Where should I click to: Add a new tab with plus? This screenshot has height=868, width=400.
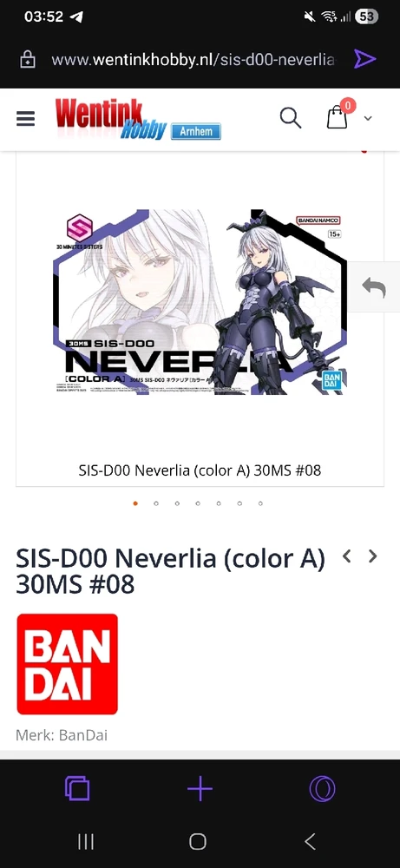point(200,788)
